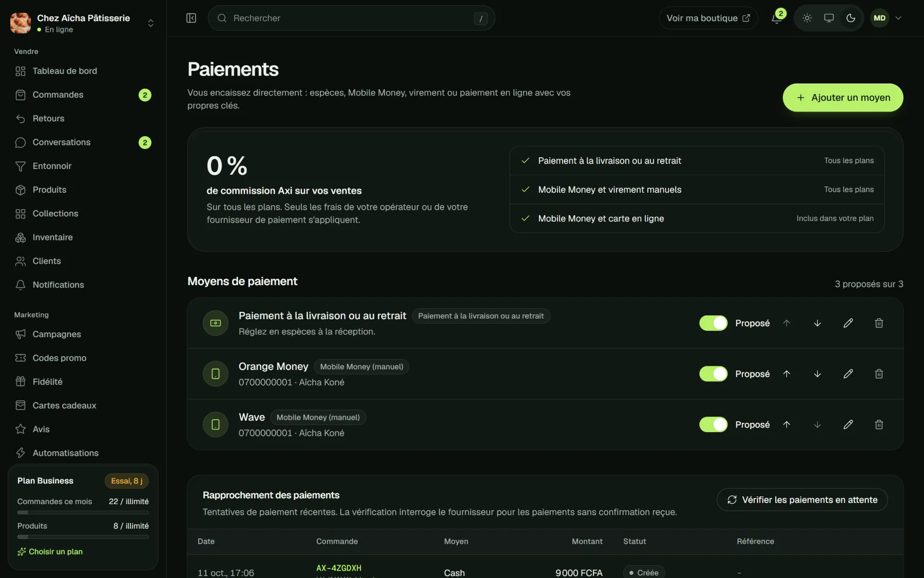
Task: Focus the Rechercher search field
Action: point(352,18)
